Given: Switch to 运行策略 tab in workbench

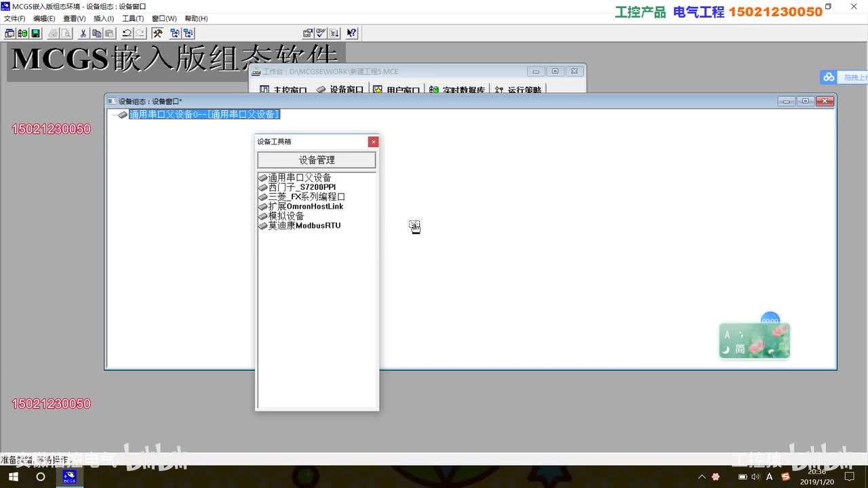Looking at the screenshot, I should [x=518, y=89].
